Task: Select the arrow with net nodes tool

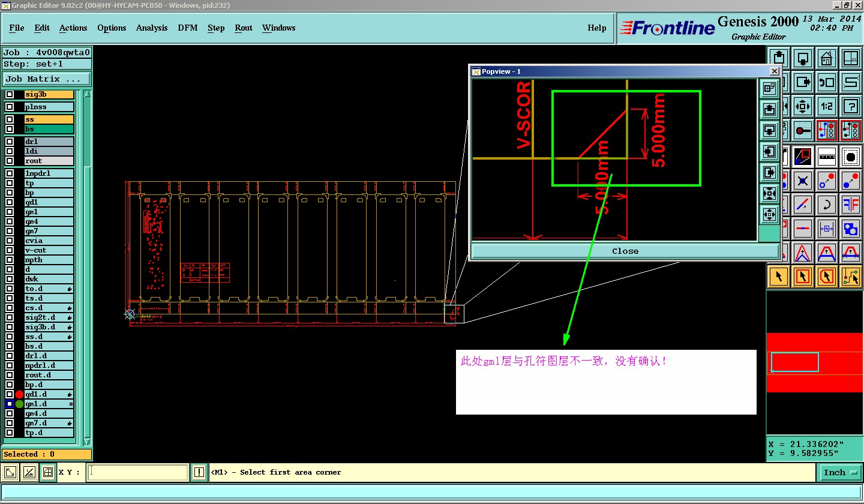Action: (851, 277)
